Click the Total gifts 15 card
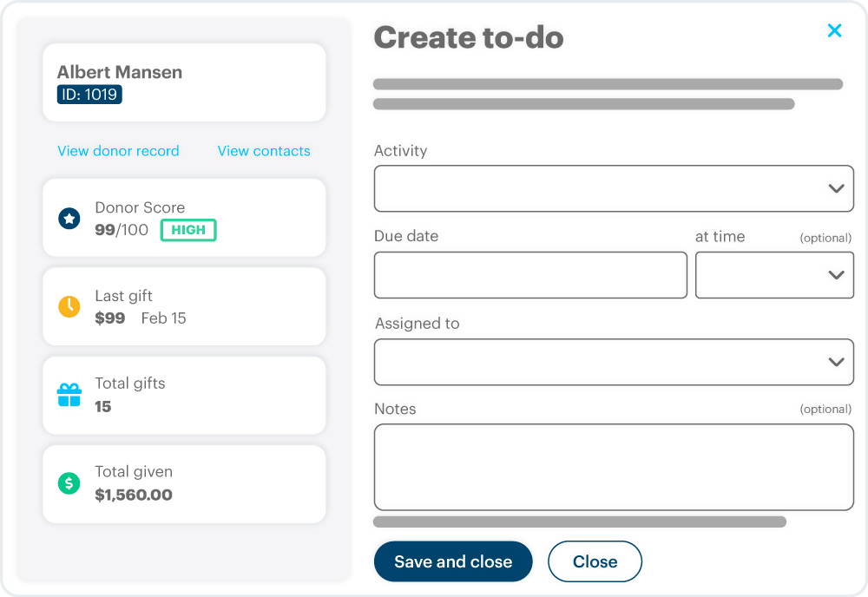Image resolution: width=868 pixels, height=597 pixels. point(184,396)
